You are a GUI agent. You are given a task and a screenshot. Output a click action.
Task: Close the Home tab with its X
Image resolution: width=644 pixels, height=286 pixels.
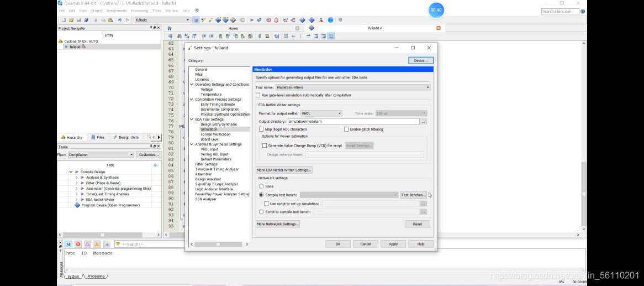coord(297,28)
